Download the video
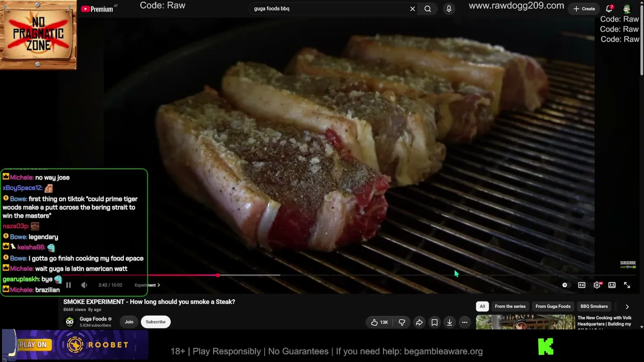 point(449,322)
